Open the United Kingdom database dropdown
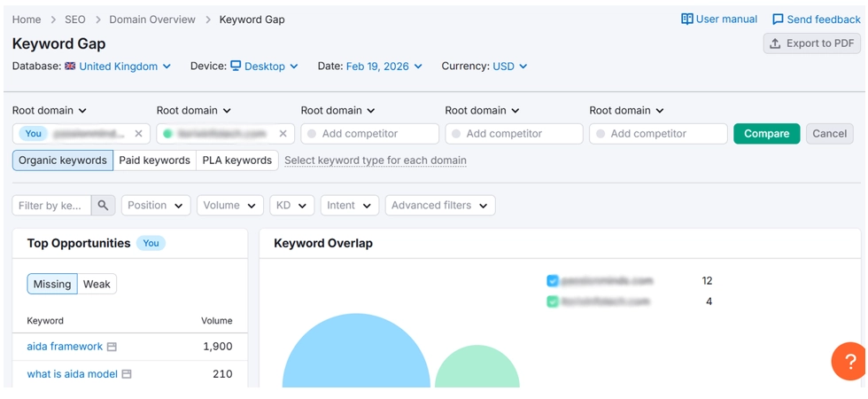Image resolution: width=868 pixels, height=399 pixels. tap(125, 66)
